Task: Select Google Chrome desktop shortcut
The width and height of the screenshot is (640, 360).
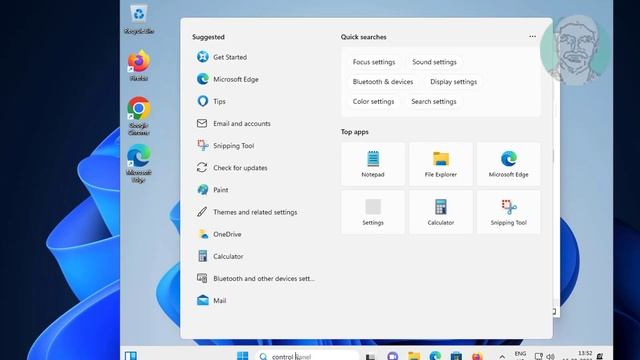Action: point(139,116)
